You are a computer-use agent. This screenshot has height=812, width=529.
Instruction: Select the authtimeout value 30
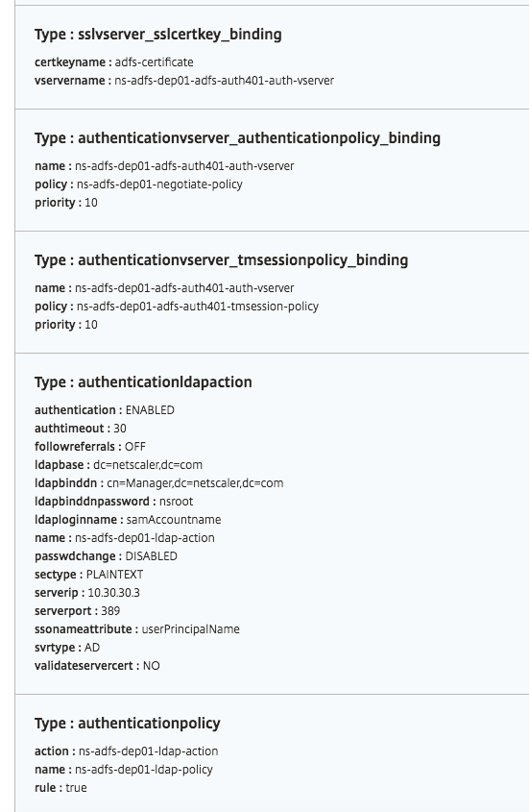(120, 429)
